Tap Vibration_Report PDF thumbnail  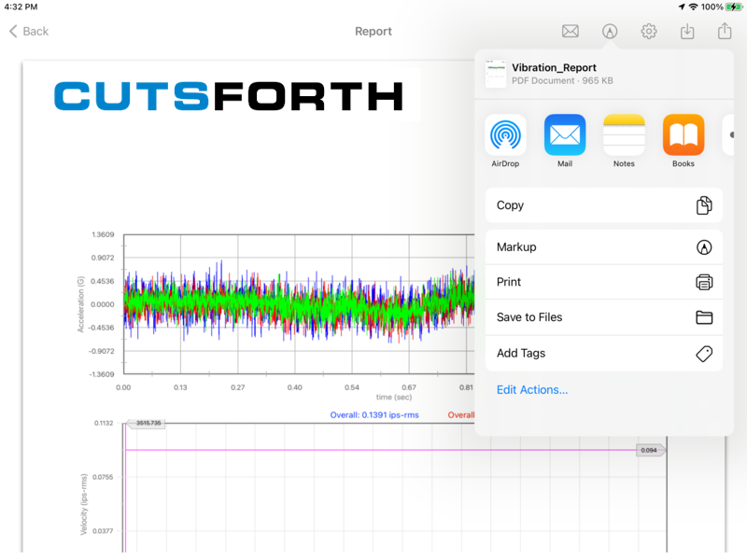click(x=496, y=74)
